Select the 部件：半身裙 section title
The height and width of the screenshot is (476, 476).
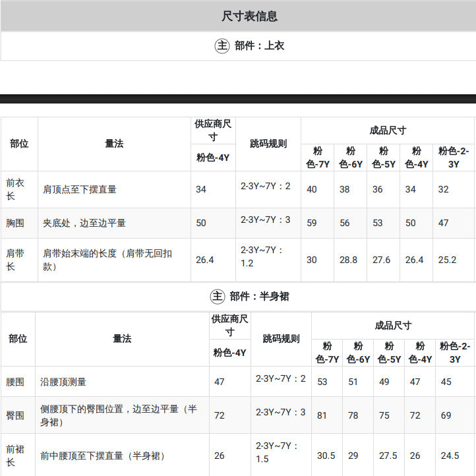pos(259,296)
